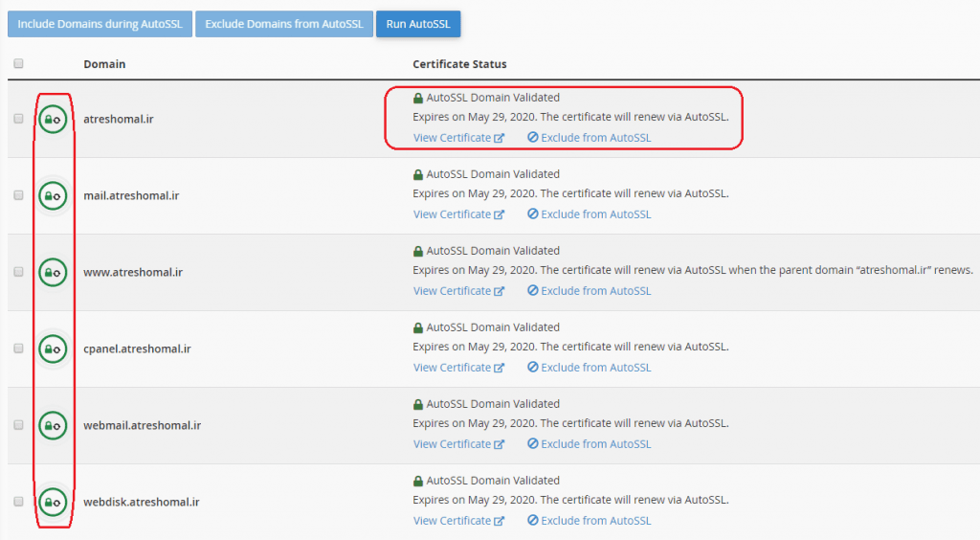Click the green lock status icon for mail.atreshomal.ir
980x540 pixels.
coord(53,195)
